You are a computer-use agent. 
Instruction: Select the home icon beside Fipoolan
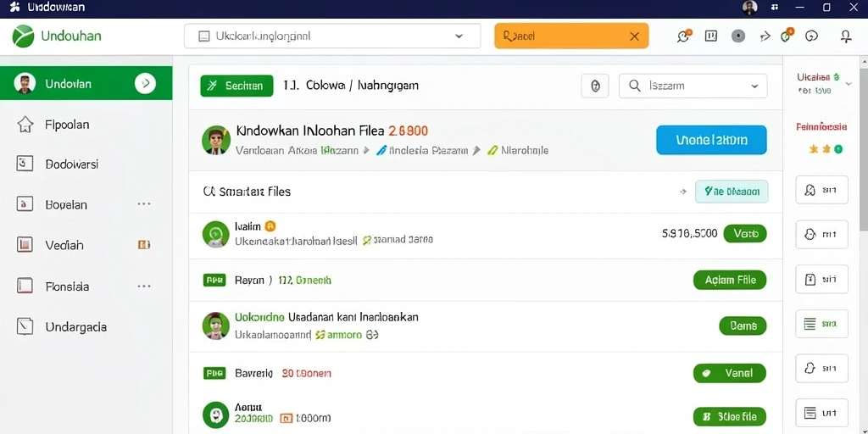pyautogui.click(x=25, y=125)
